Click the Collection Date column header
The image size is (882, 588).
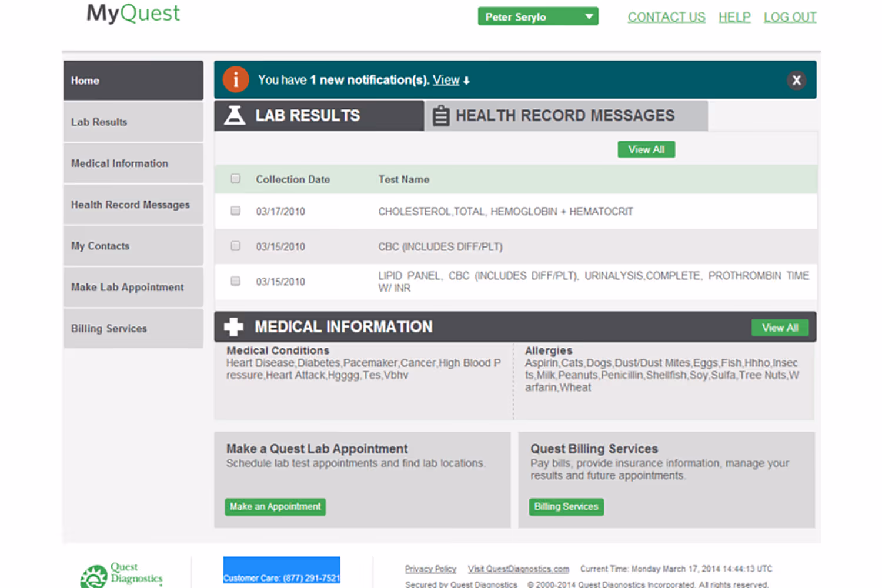tap(293, 179)
